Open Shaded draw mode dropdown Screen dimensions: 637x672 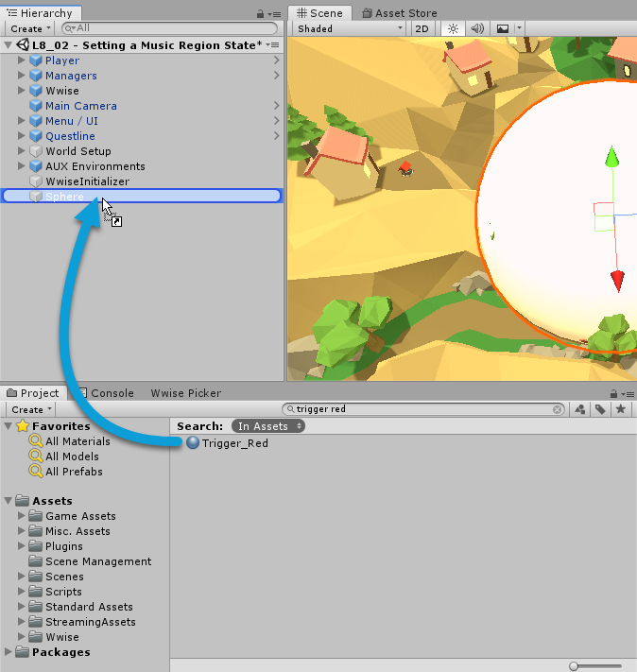pos(349,29)
